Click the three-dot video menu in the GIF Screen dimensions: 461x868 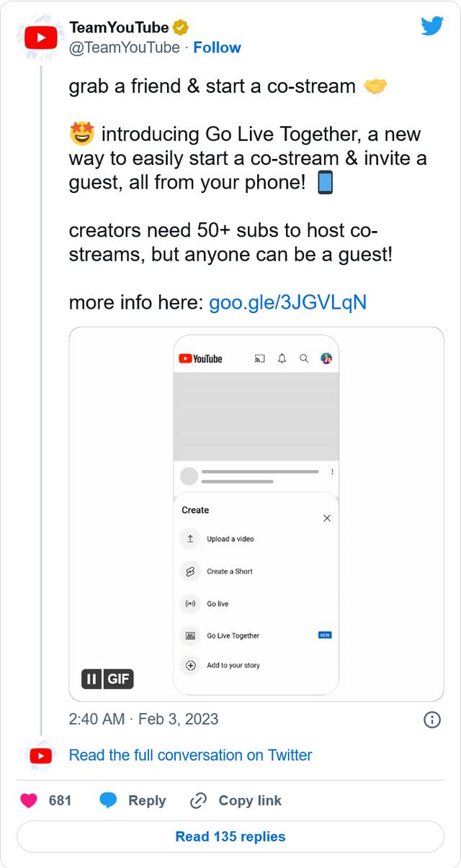point(332,472)
